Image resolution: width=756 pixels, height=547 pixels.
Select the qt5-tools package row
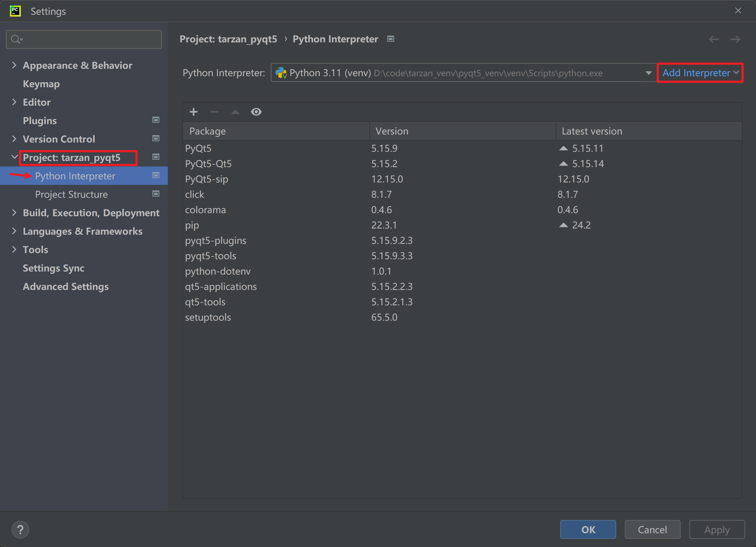tap(462, 302)
